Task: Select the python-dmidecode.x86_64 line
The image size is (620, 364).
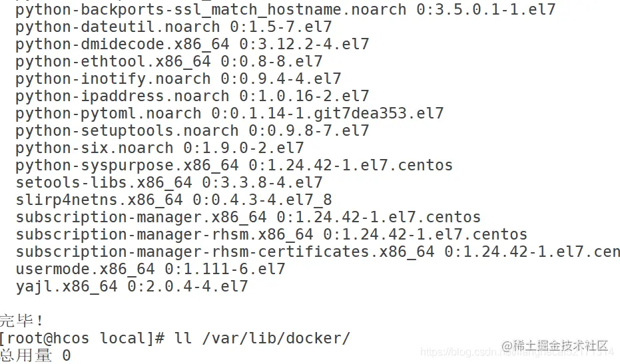Action: point(192,45)
